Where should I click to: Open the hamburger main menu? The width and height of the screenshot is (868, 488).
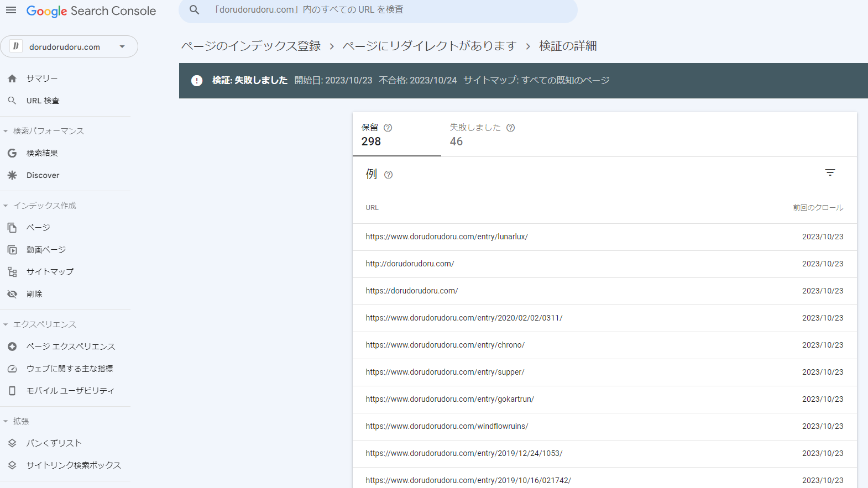tap(11, 11)
